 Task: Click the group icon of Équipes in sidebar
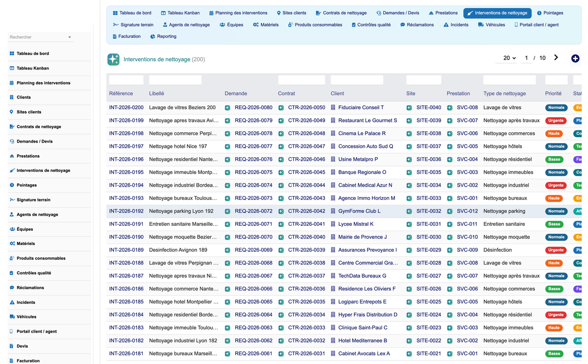(12, 229)
